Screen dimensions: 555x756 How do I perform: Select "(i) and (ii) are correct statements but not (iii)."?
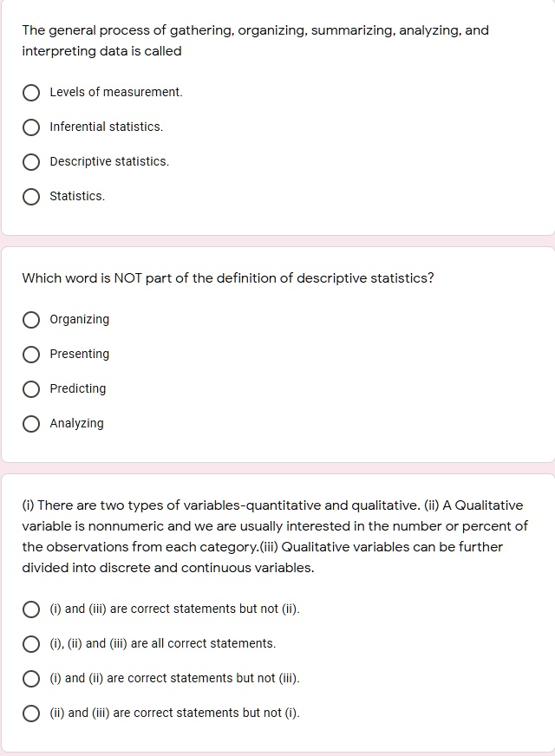coord(29,678)
